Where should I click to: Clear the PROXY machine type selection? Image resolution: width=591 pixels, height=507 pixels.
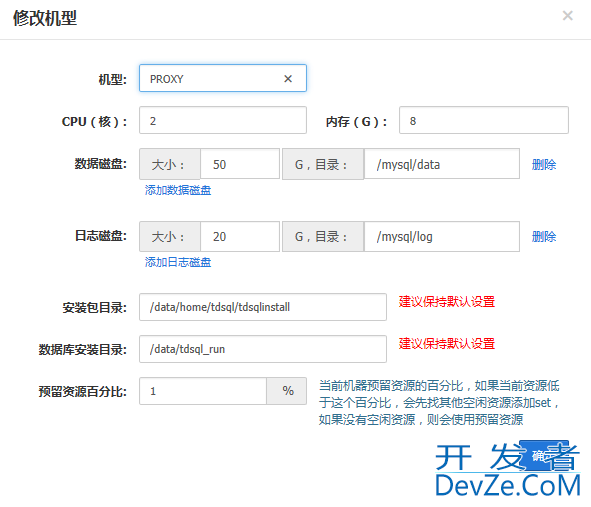[x=288, y=79]
